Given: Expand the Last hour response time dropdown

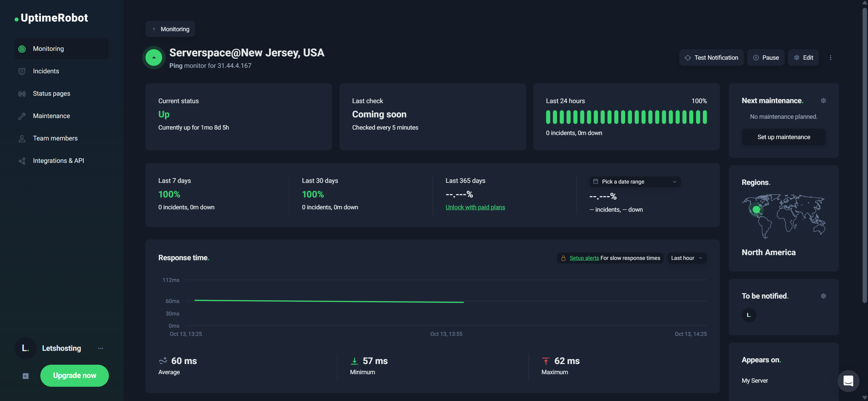Looking at the screenshot, I should pos(687,258).
